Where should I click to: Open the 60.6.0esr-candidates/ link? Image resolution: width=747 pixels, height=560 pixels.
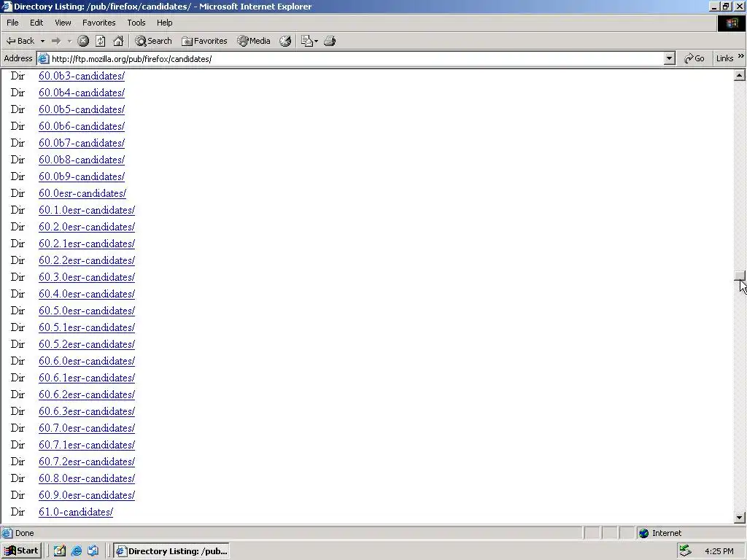click(87, 361)
